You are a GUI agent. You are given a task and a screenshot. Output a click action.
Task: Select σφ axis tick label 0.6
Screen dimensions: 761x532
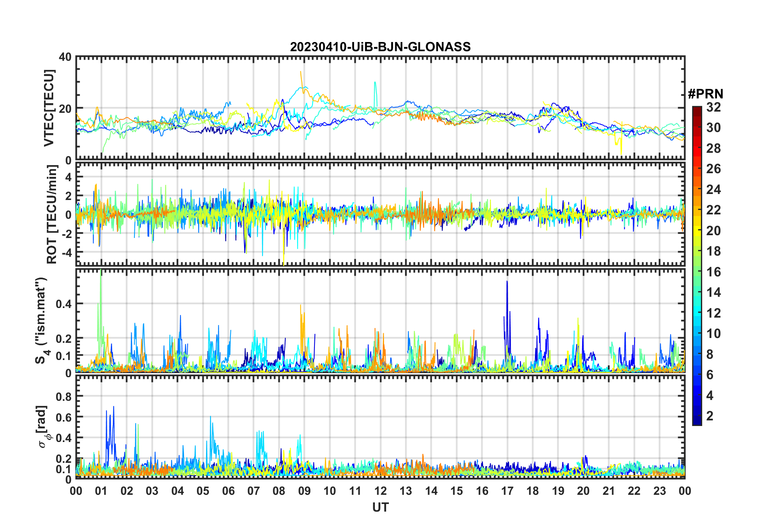(x=64, y=417)
